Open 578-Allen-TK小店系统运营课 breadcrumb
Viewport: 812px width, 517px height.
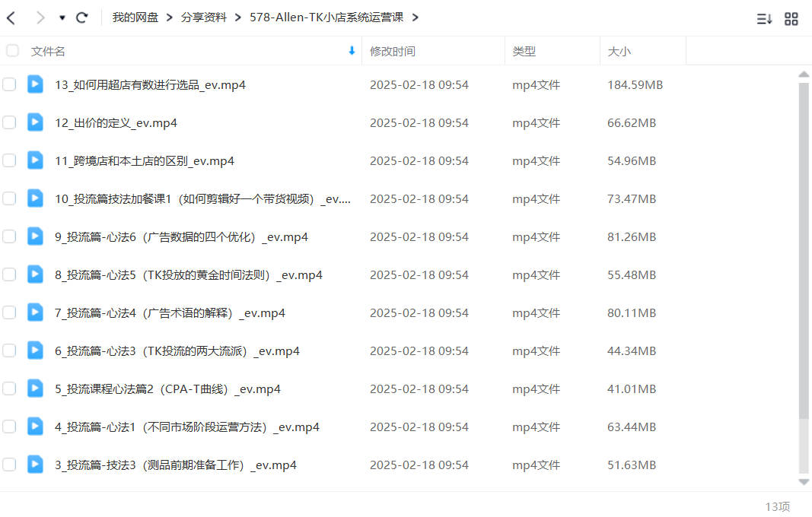[326, 17]
